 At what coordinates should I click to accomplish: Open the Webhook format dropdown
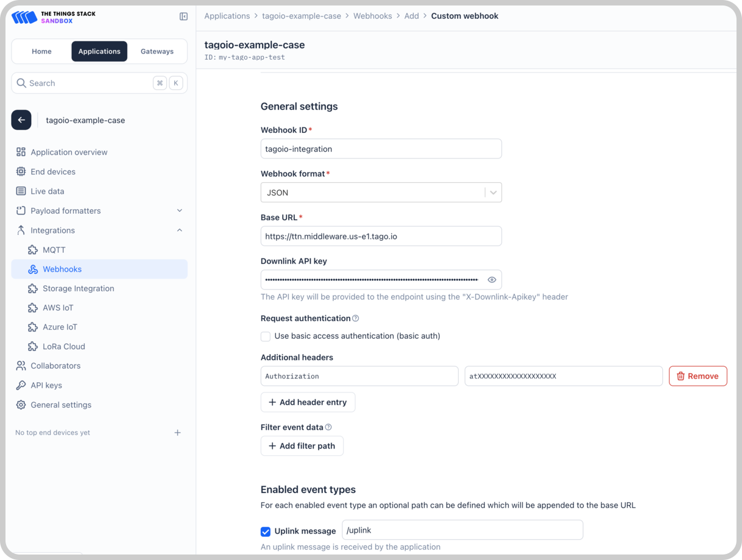381,193
